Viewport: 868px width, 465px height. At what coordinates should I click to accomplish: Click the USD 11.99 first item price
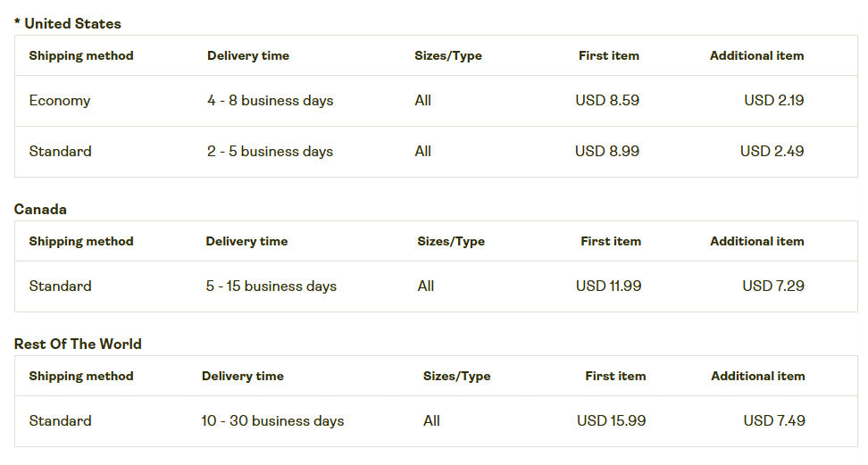click(x=608, y=286)
